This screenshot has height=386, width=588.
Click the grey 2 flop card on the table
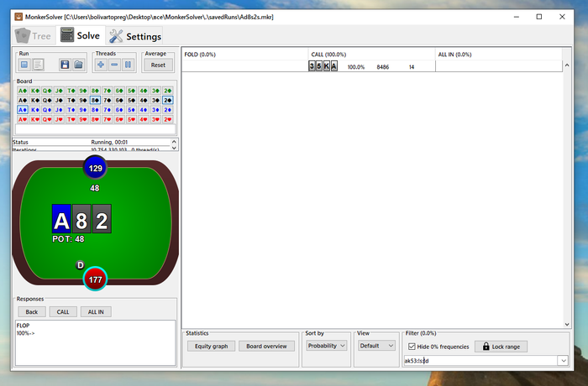click(102, 219)
